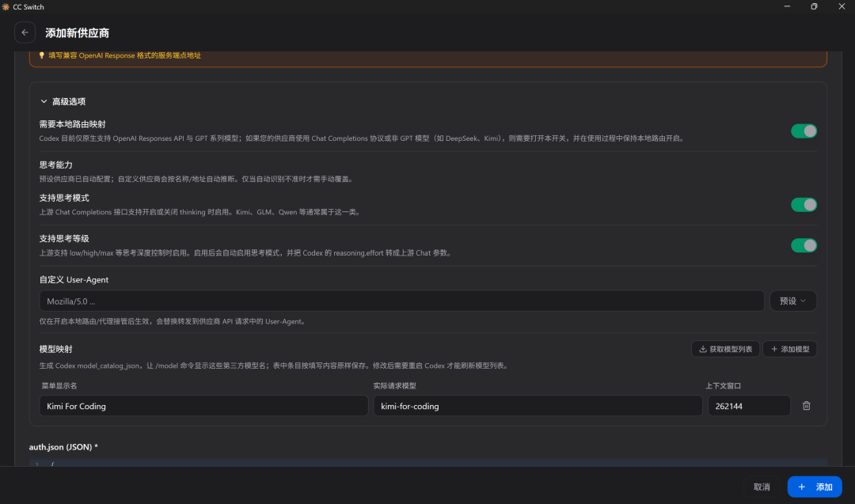Image resolution: width=855 pixels, height=504 pixels.
Task: Edit the 实际请求模型 field kimi-for-coding
Action: 538,406
